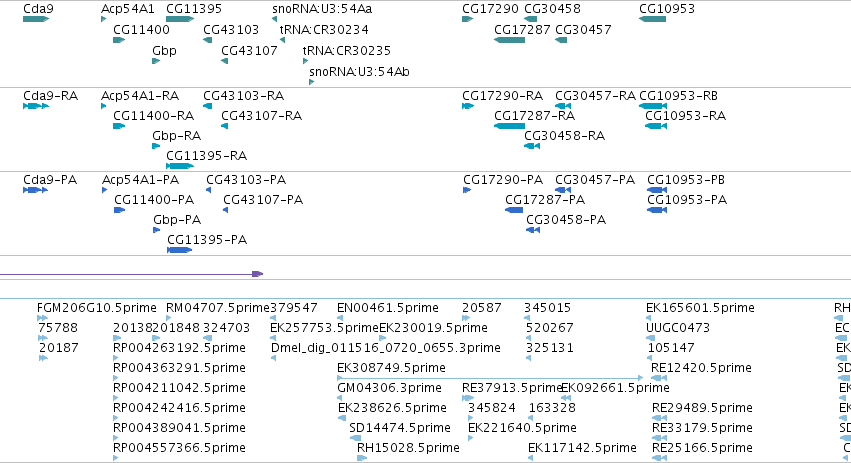
Task: Click the Gbp-PA protein label
Action: [x=177, y=220]
